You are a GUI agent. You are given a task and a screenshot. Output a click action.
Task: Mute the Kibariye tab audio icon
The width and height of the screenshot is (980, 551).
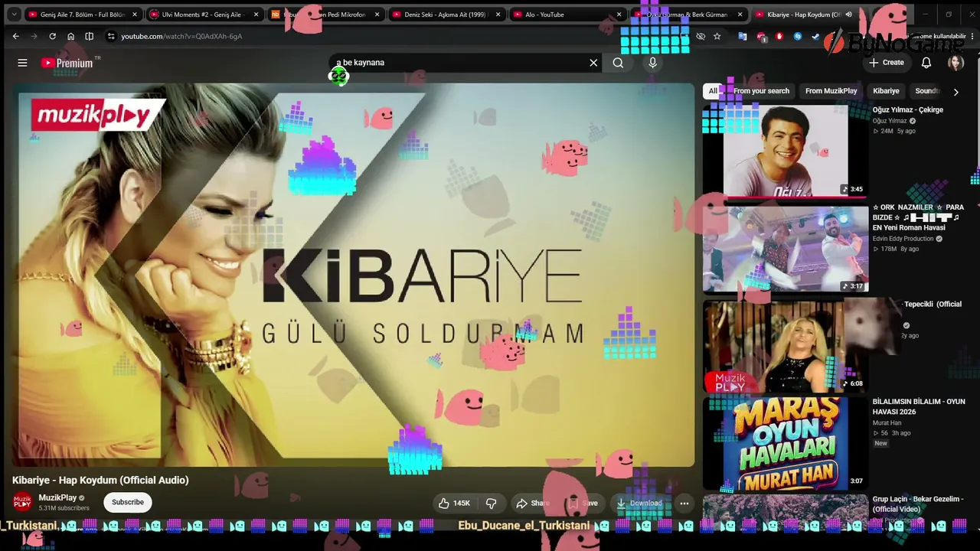pos(848,15)
